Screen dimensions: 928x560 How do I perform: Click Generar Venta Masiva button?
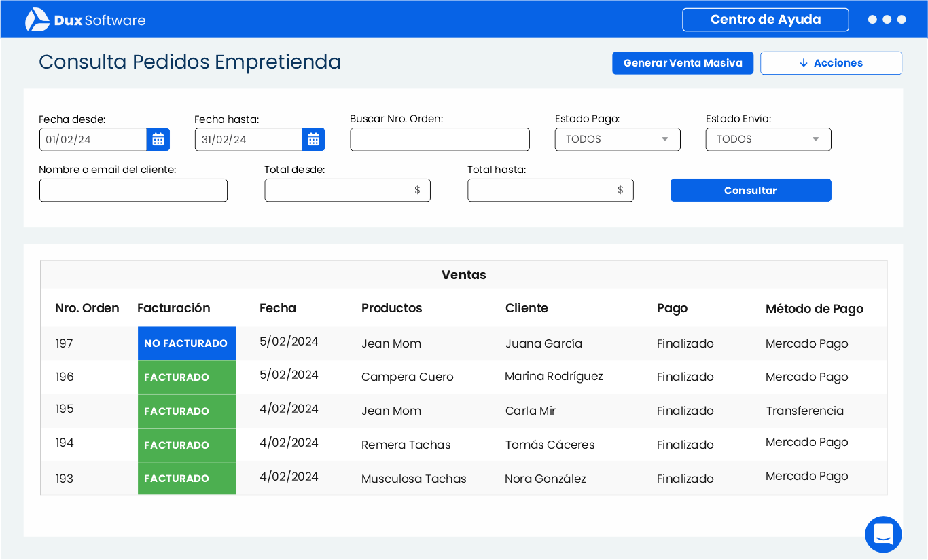click(x=683, y=63)
